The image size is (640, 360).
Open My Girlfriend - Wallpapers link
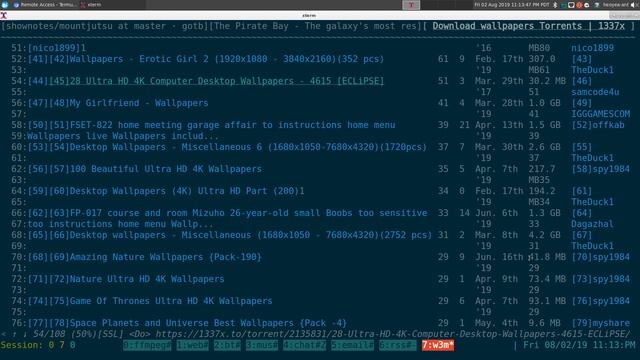tap(139, 103)
